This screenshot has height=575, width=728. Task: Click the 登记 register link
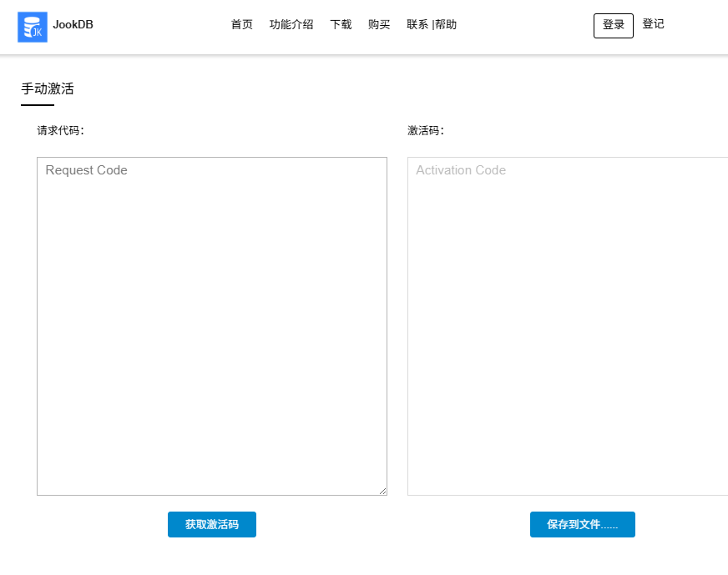pos(653,24)
